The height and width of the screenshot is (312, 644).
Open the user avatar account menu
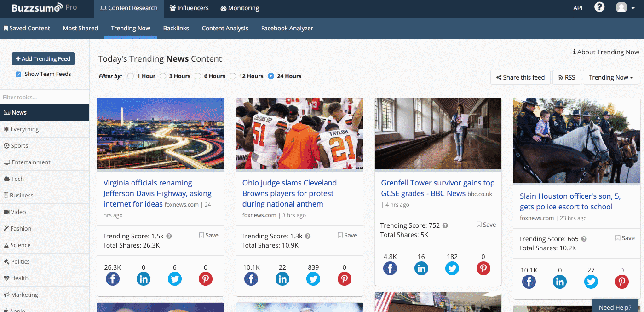click(625, 7)
